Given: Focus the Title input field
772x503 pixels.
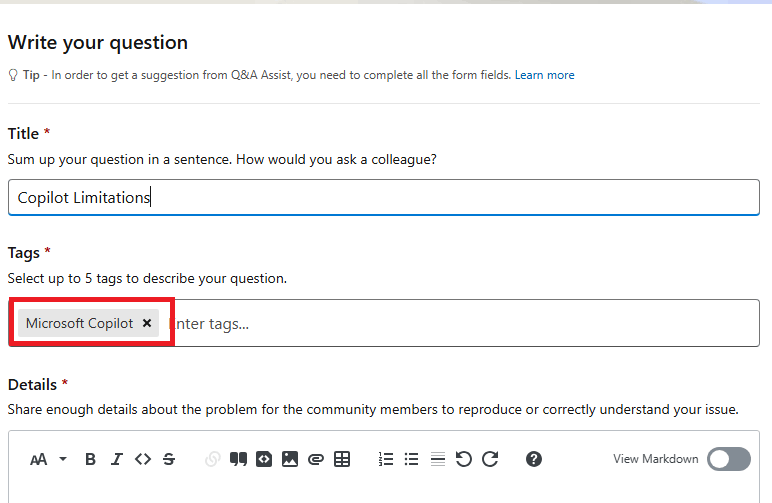Looking at the screenshot, I should pos(384,197).
